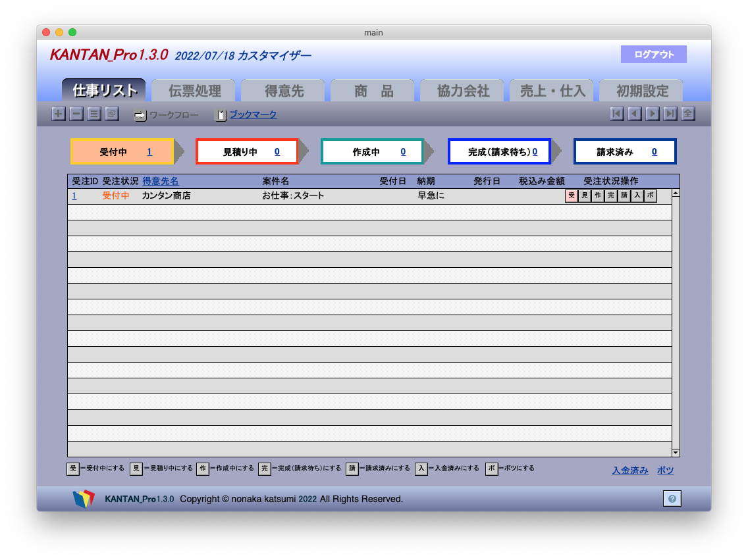This screenshot has width=748, height=560.
Task: Click the bookmark clipboard icon
Action: (x=221, y=115)
